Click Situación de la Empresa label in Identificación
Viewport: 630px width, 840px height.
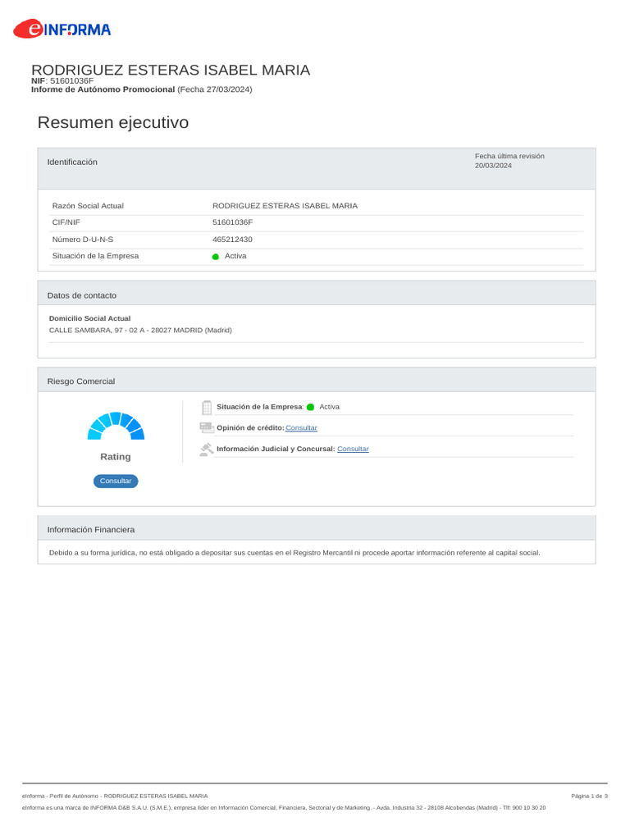point(95,256)
